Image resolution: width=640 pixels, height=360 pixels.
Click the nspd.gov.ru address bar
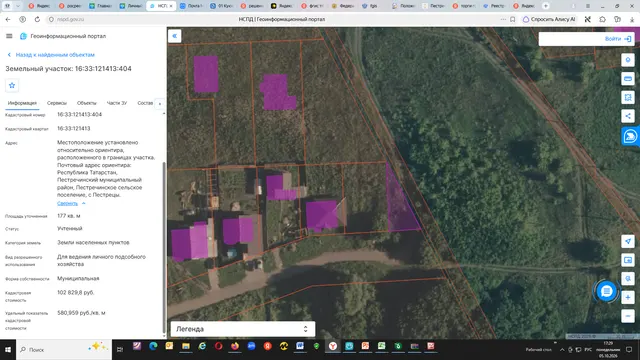tap(71, 19)
